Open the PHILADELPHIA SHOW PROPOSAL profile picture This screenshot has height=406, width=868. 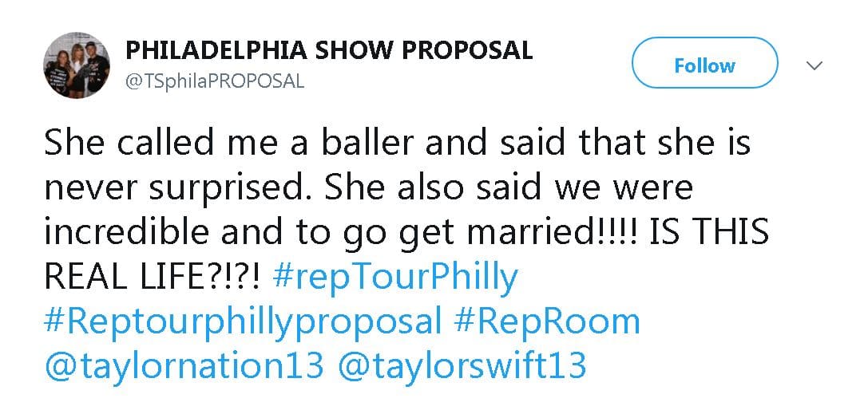point(77,65)
